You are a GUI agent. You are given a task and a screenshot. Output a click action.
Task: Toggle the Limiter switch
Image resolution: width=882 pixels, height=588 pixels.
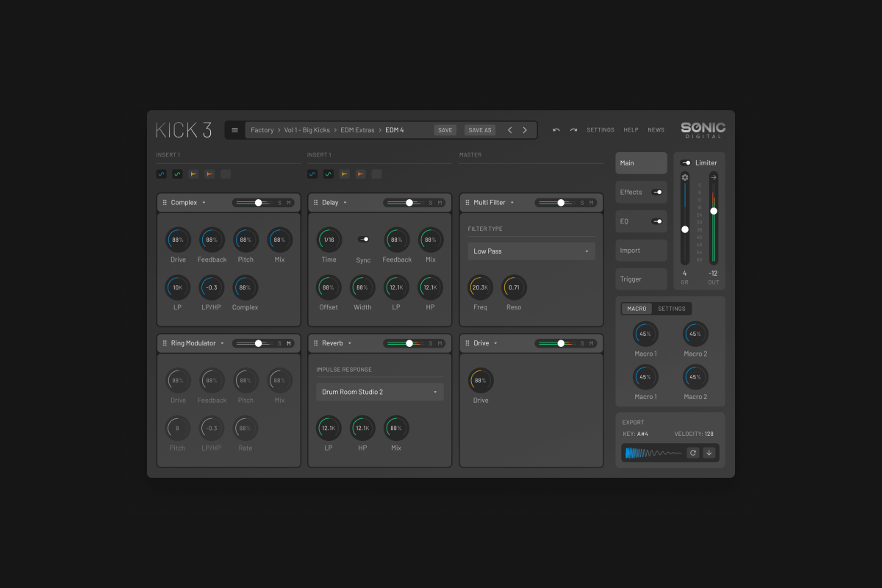tap(686, 163)
